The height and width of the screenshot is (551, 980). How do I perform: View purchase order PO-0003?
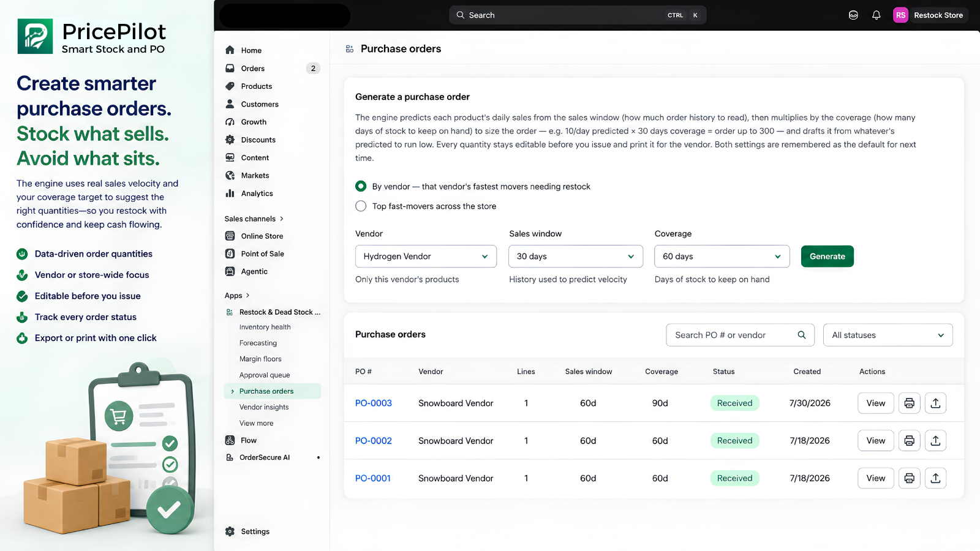coord(876,403)
